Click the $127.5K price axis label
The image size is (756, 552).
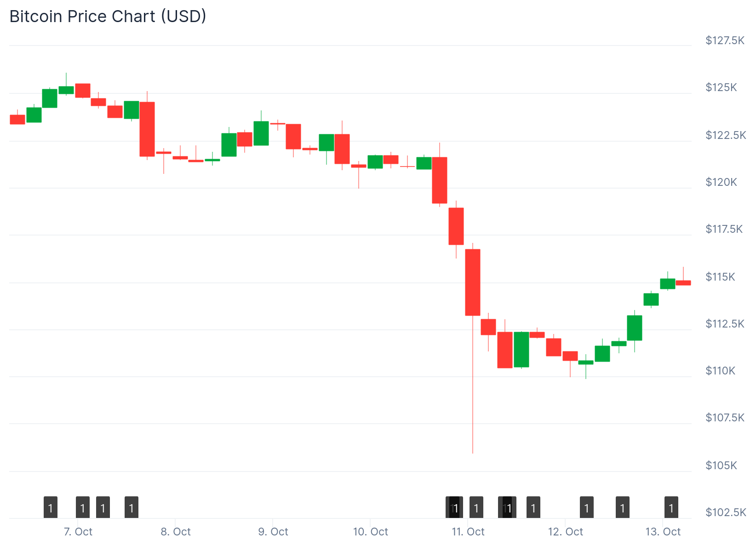(x=725, y=40)
